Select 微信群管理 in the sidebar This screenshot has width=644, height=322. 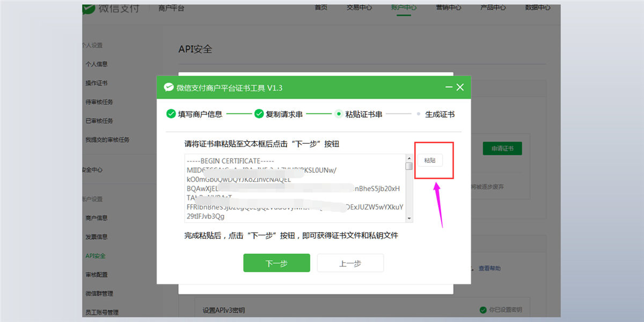tap(99, 294)
